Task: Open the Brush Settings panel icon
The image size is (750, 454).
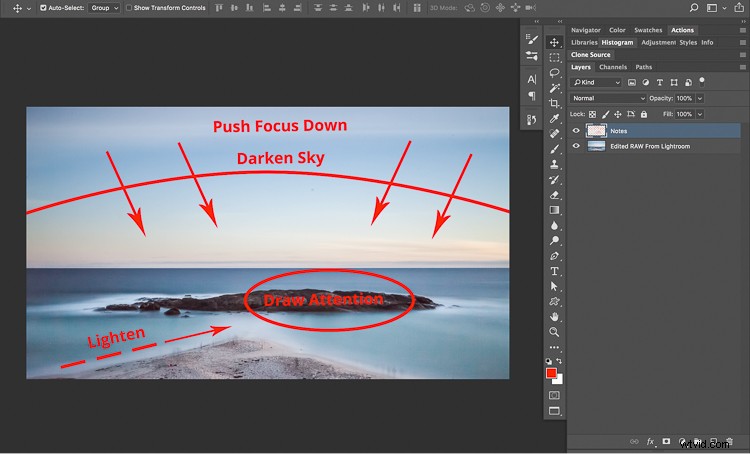Action: point(531,40)
